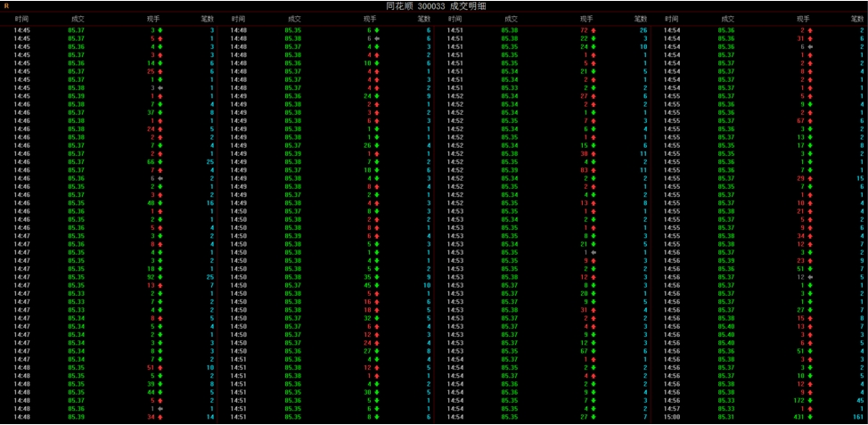Click the green down arrow beside volume 431

pos(810,417)
